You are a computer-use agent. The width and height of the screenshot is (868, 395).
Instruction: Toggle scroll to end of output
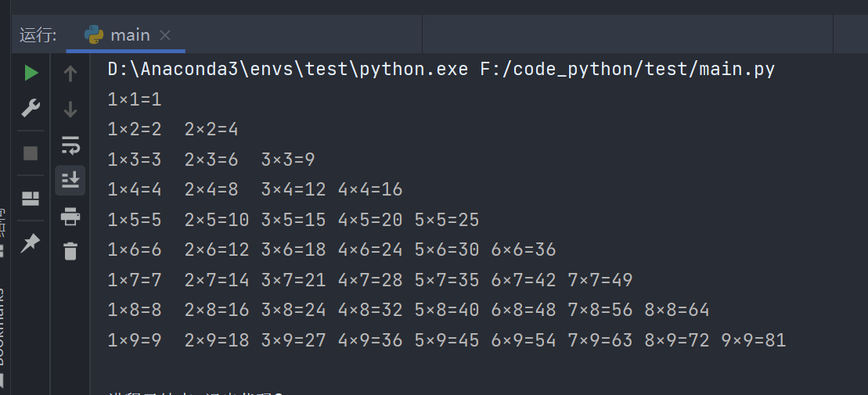pos(70,181)
